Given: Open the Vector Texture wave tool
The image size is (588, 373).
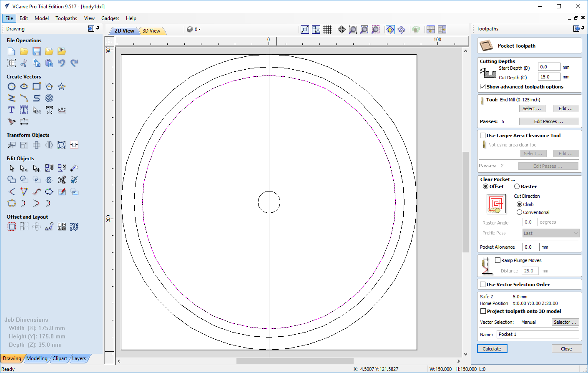Looking at the screenshot, I should (x=49, y=98).
